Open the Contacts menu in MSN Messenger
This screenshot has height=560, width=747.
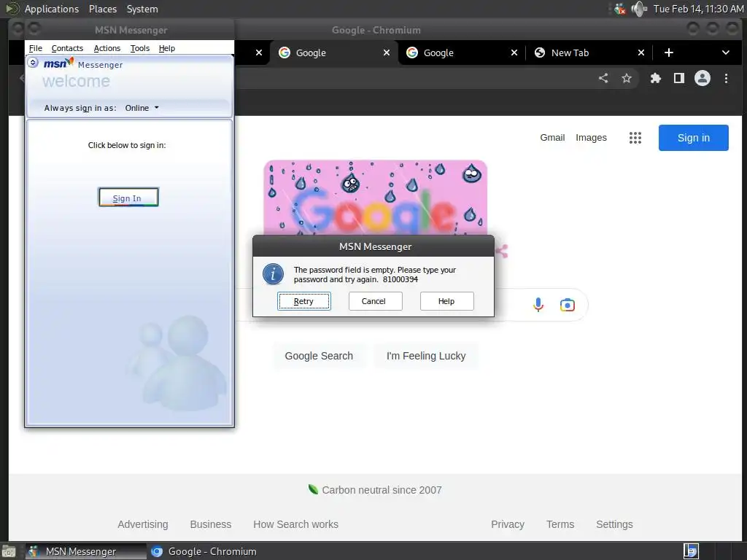pos(67,48)
